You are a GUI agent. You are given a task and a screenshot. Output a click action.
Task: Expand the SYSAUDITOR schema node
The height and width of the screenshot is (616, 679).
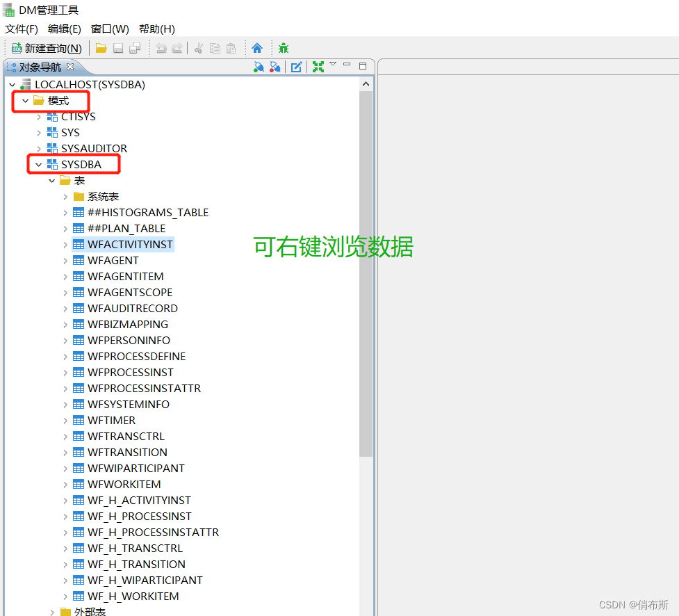pos(39,149)
